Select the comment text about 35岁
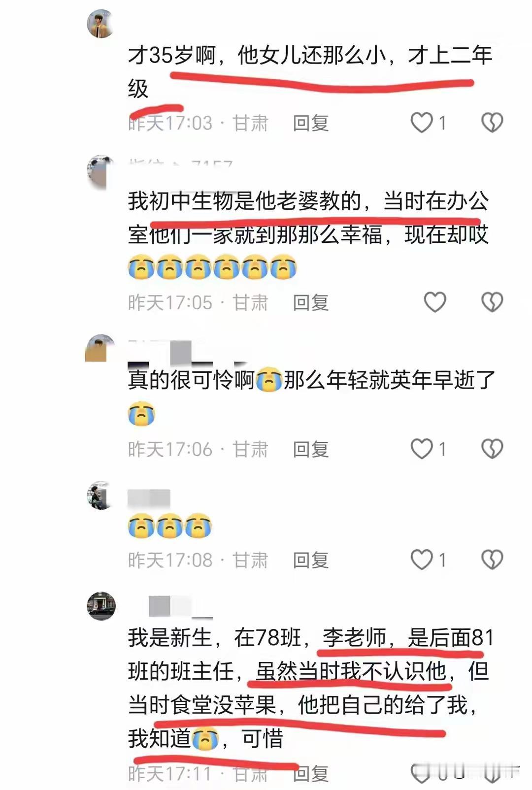532x790 pixels. (310, 71)
